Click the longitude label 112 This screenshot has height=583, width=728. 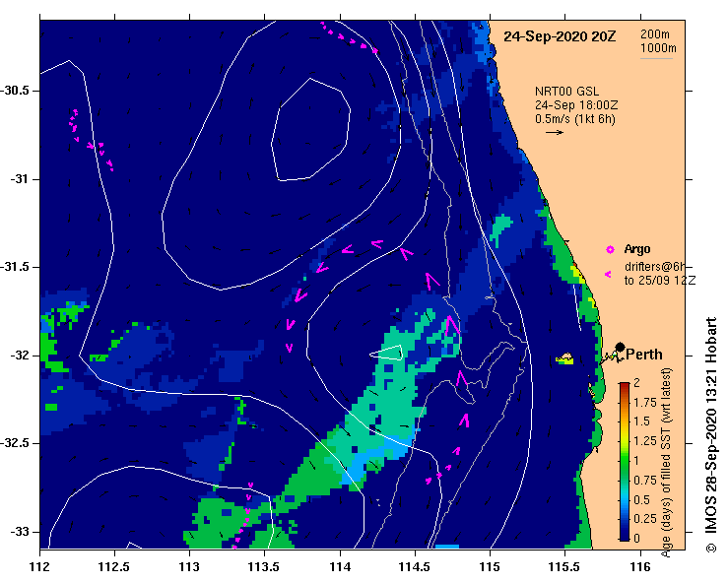point(39,567)
